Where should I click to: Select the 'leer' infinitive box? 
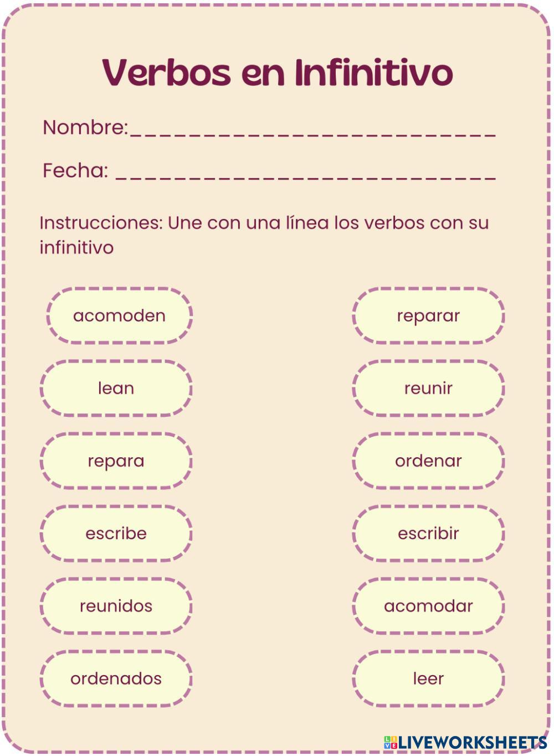click(428, 679)
